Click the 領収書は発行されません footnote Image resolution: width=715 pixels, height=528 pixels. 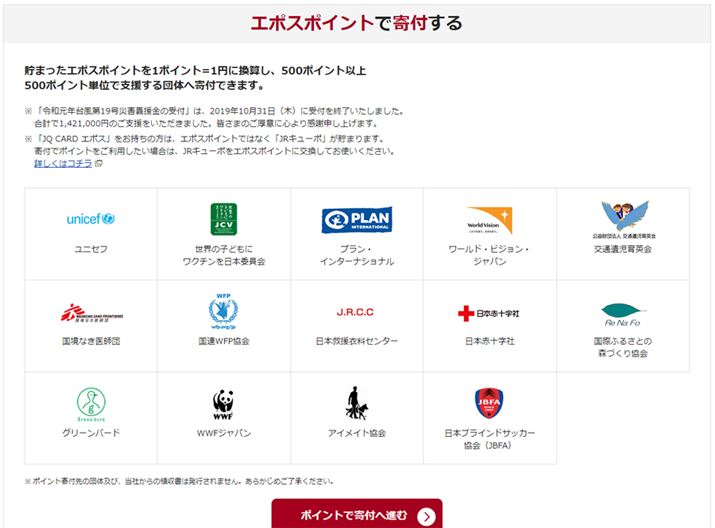coord(179,481)
